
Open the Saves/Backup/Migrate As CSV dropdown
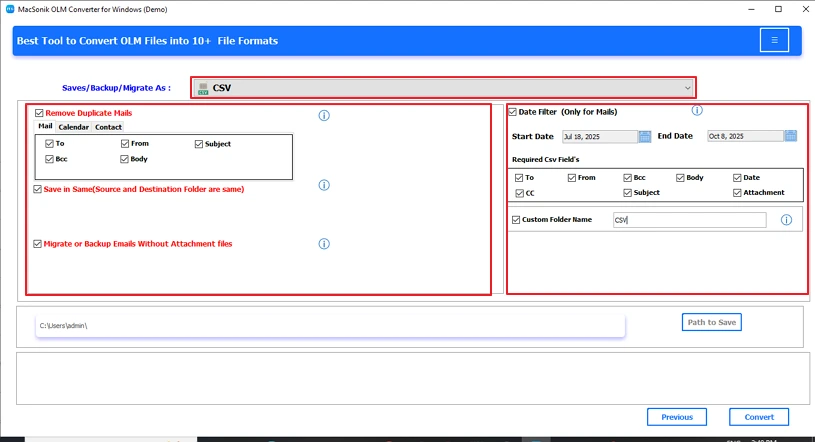443,88
